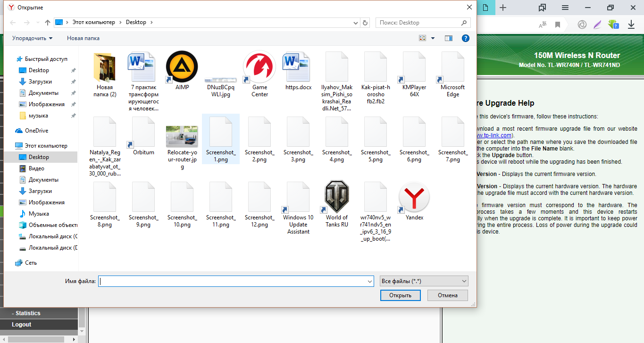Go up one folder level arrow

(x=47, y=23)
